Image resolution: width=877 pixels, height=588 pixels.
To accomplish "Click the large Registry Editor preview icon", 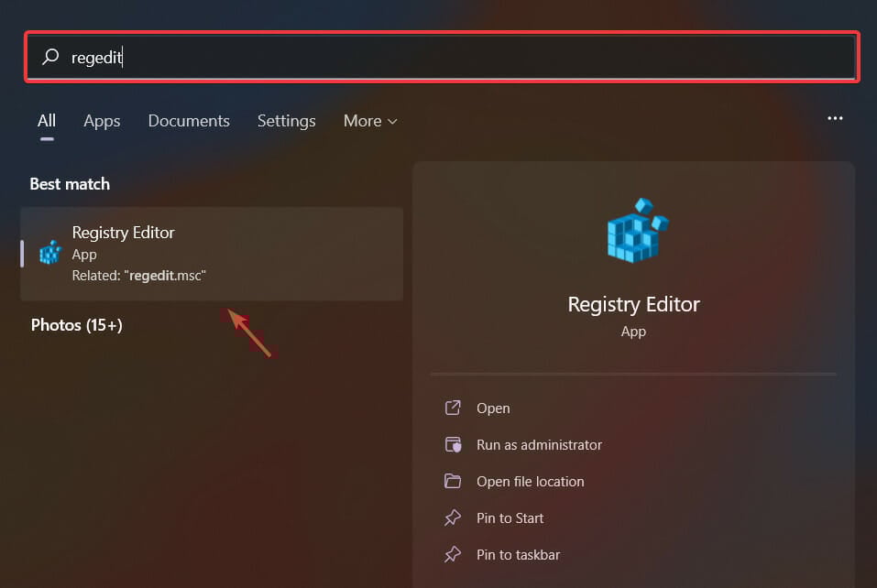I will [633, 229].
